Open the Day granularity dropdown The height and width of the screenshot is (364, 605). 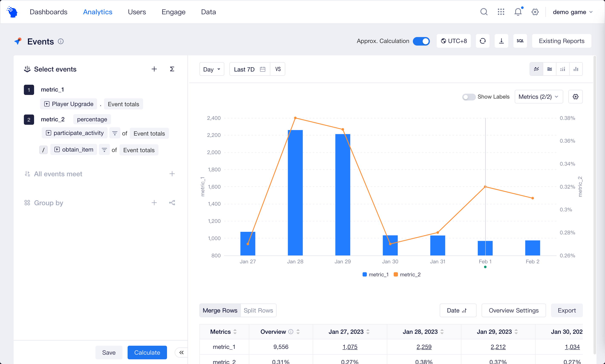tap(211, 69)
